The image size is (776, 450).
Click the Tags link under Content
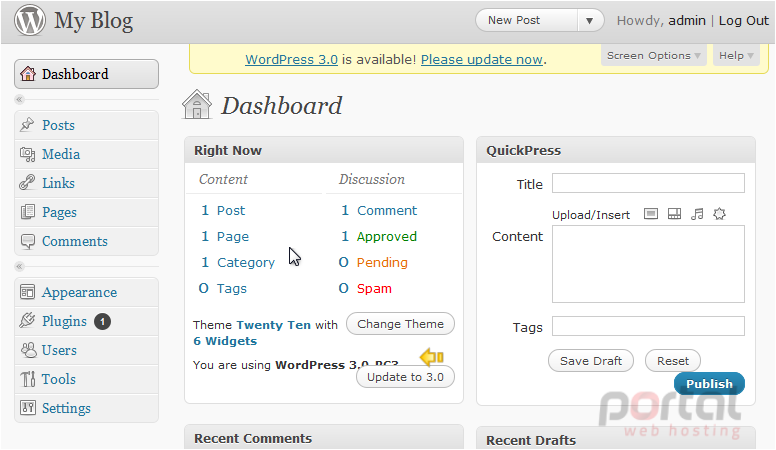point(232,289)
